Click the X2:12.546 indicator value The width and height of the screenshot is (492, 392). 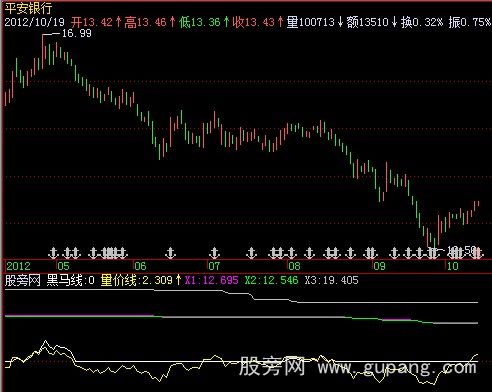pos(272,280)
